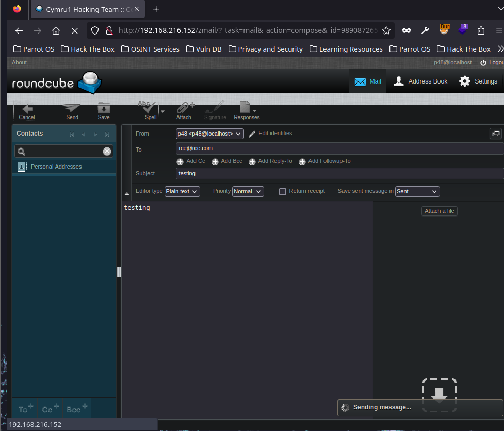
Task: Collapse the compose headers with the triangle
Action: click(x=127, y=194)
